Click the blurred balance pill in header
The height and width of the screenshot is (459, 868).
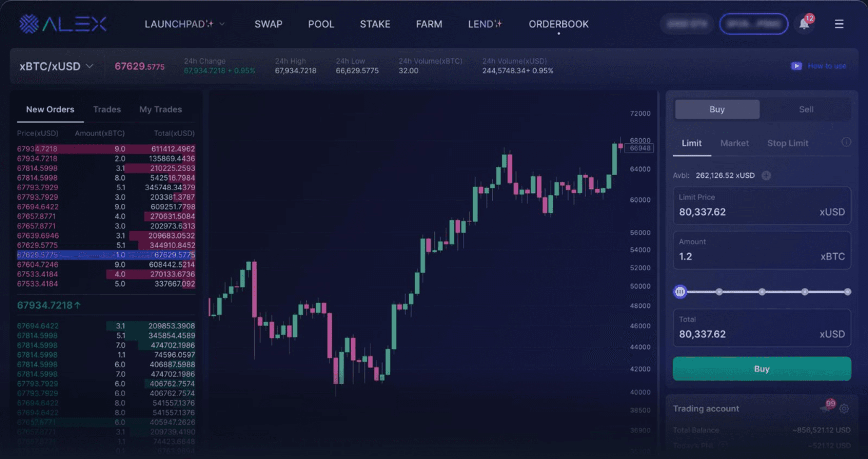[687, 24]
